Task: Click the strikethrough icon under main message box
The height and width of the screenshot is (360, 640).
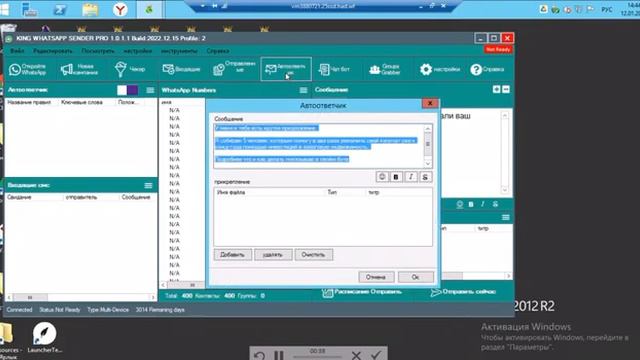Action: (x=495, y=204)
